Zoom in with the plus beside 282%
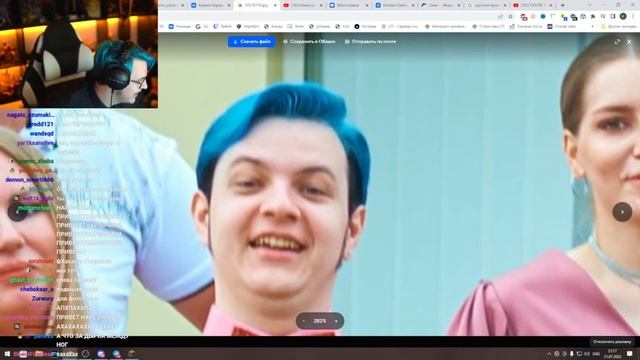 coord(336,321)
